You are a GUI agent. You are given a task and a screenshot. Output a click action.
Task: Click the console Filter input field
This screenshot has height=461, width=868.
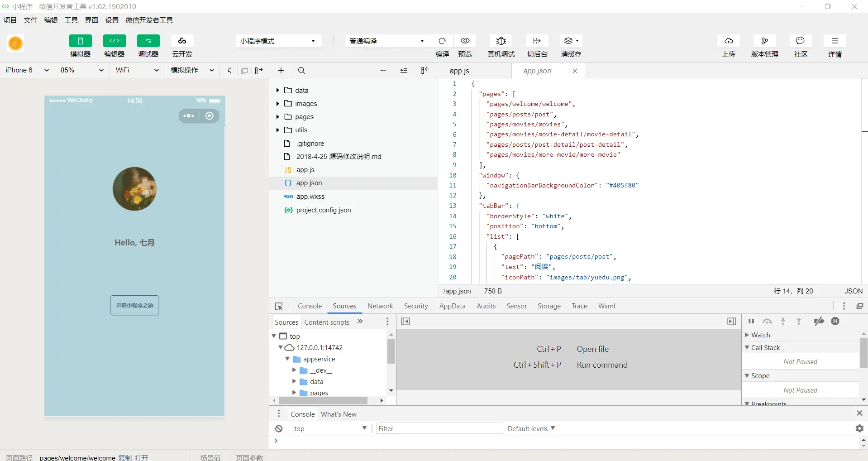439,428
